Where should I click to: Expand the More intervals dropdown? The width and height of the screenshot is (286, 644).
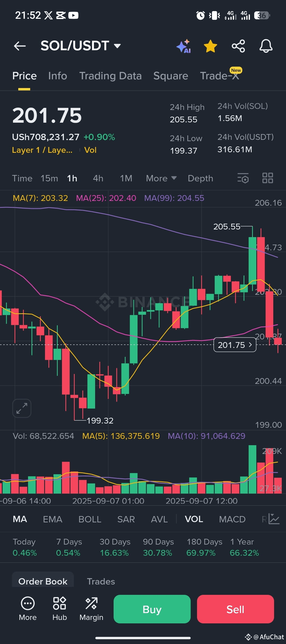coord(161,178)
